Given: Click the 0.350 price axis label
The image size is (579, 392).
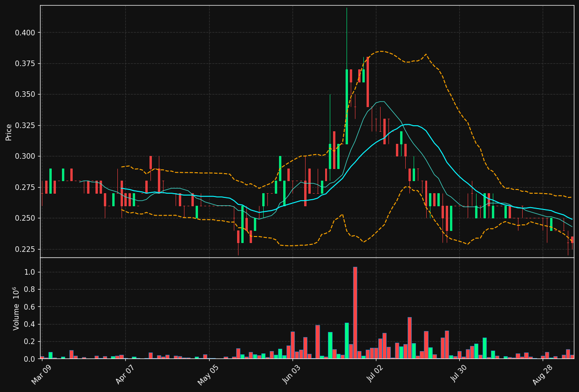Looking at the screenshot, I should click(26, 95).
